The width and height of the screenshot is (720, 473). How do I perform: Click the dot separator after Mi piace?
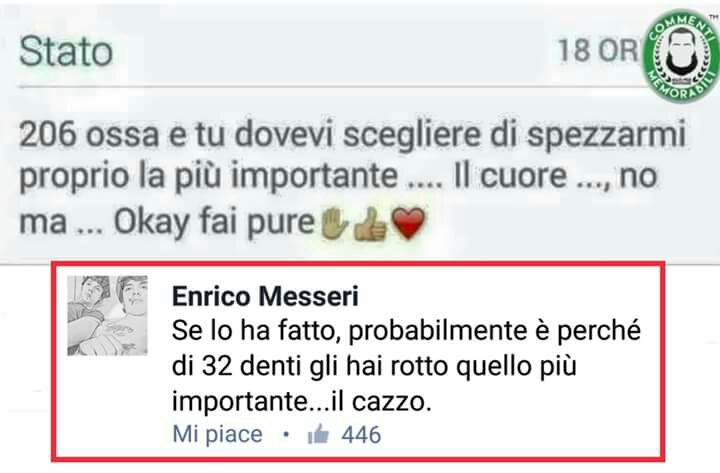(x=286, y=434)
